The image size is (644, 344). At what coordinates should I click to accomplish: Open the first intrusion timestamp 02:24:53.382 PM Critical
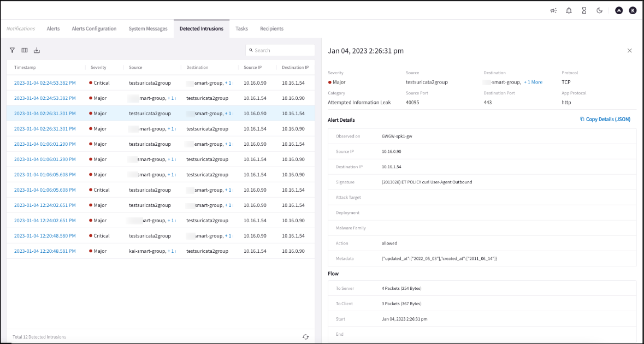tap(45, 83)
